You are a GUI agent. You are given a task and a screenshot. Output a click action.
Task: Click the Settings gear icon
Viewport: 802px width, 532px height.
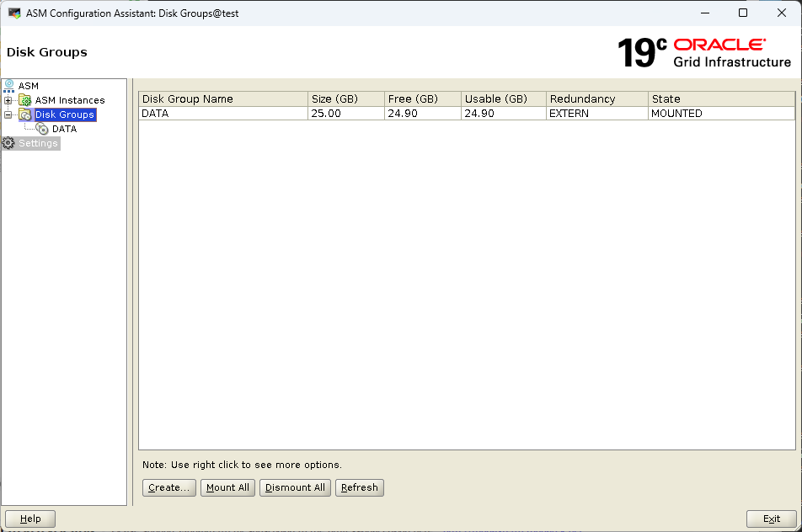pyautogui.click(x=8, y=143)
